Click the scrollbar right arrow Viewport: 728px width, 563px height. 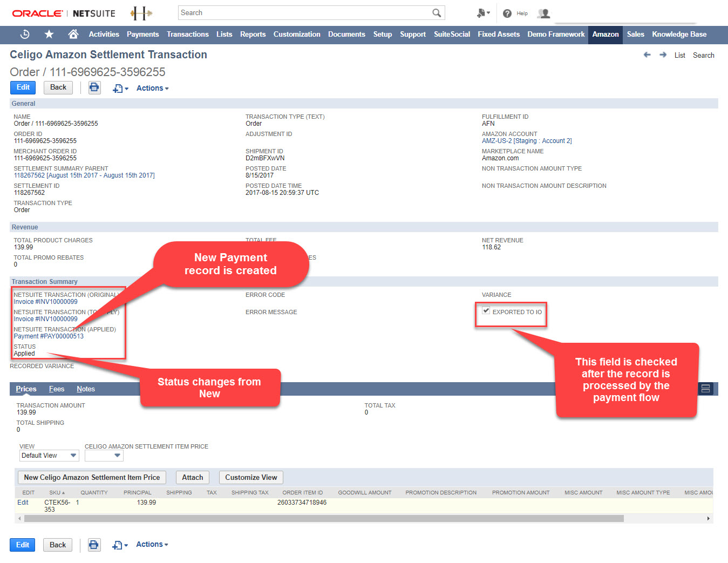click(709, 518)
